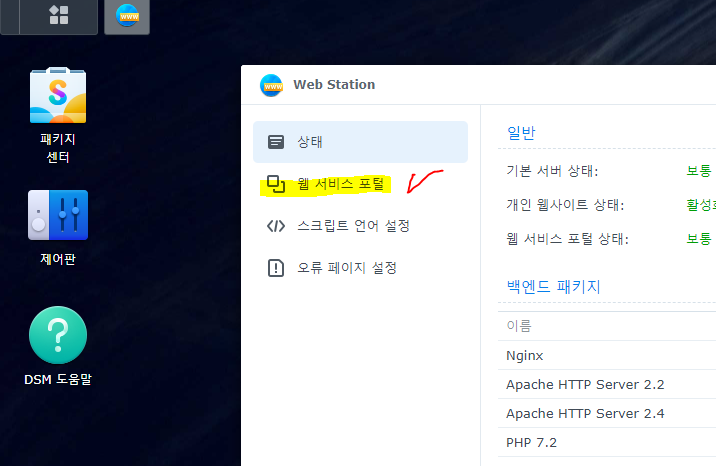Viewport: 716px width, 466px height.
Task: Select the PHP 7.2 row
Action: point(607,443)
